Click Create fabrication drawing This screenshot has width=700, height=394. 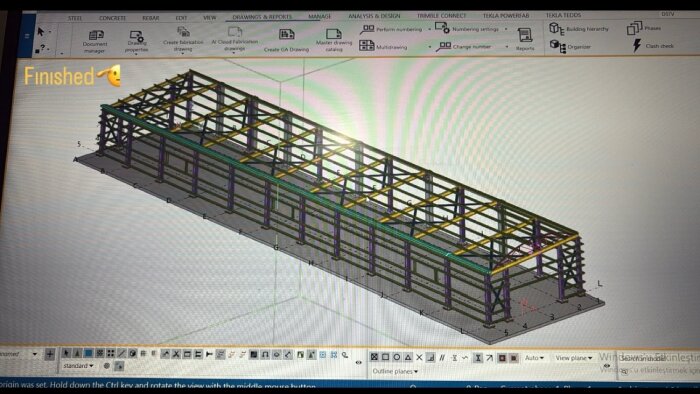183,39
